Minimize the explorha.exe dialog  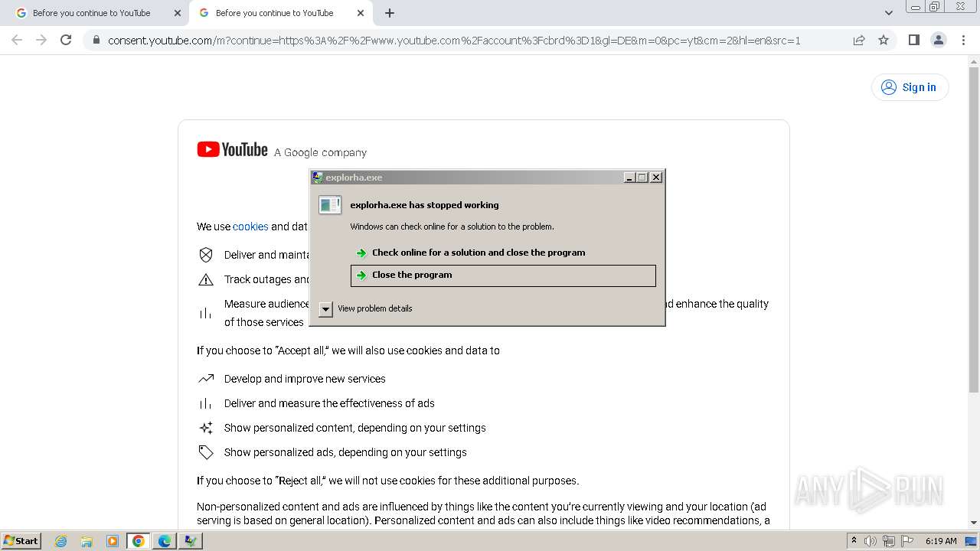[x=629, y=178]
